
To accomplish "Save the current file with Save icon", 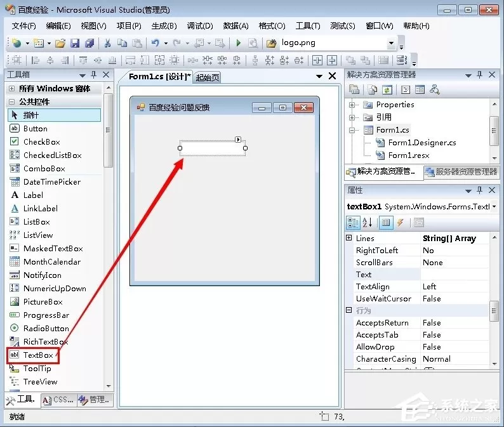I will (75, 43).
